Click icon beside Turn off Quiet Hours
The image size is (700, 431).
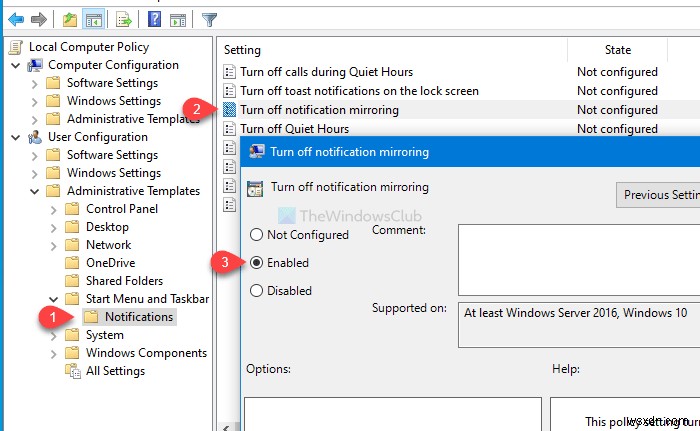click(229, 129)
